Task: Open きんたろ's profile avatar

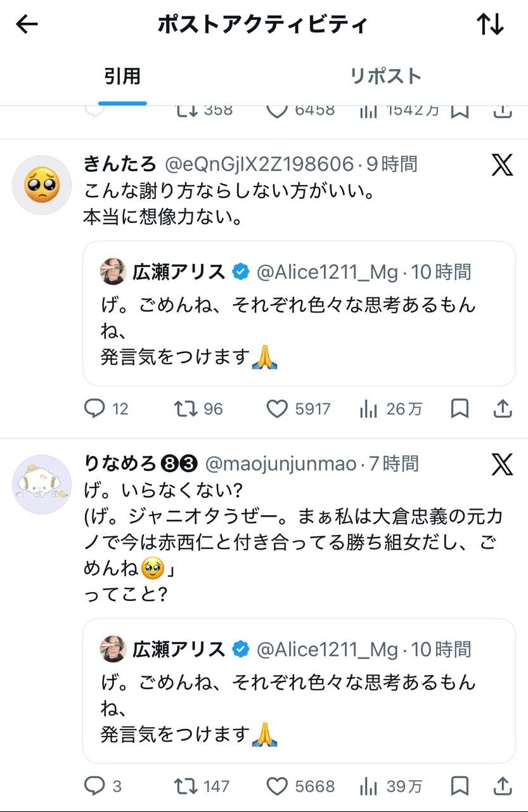Action: (x=42, y=185)
